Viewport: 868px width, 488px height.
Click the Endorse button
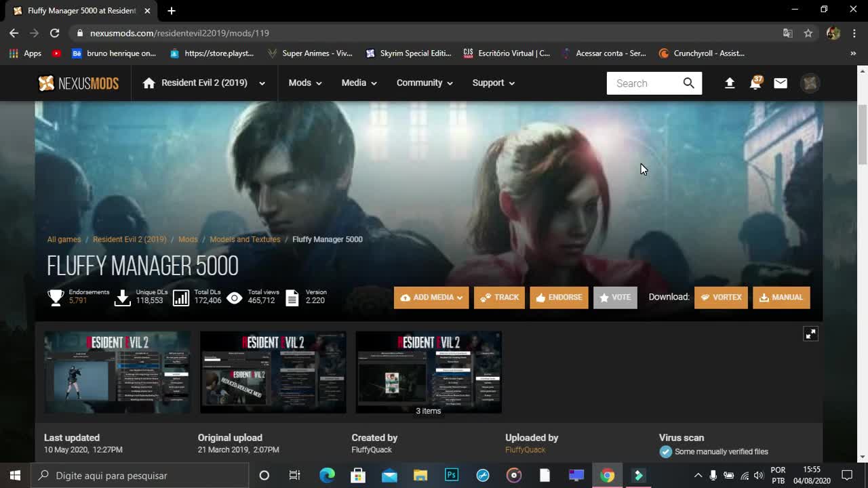pyautogui.click(x=559, y=298)
